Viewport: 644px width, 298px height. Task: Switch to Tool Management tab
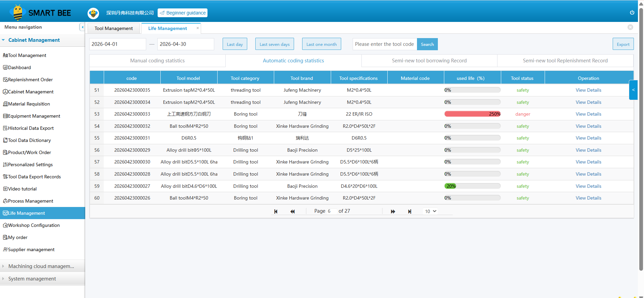coord(114,28)
